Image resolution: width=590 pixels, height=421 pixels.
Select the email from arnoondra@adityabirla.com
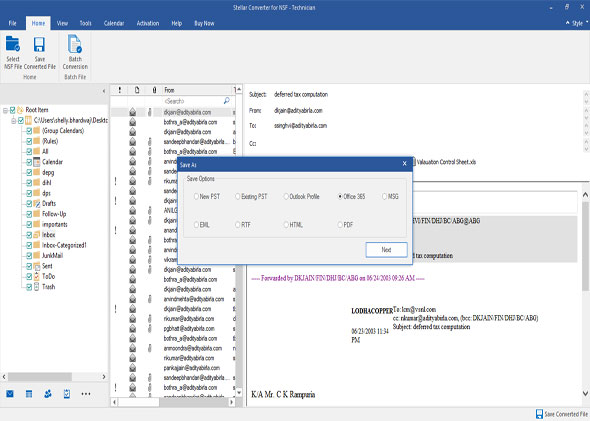click(x=193, y=348)
